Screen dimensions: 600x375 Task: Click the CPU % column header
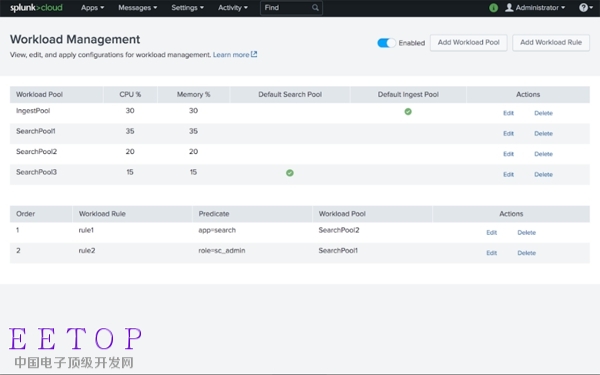(x=130, y=95)
